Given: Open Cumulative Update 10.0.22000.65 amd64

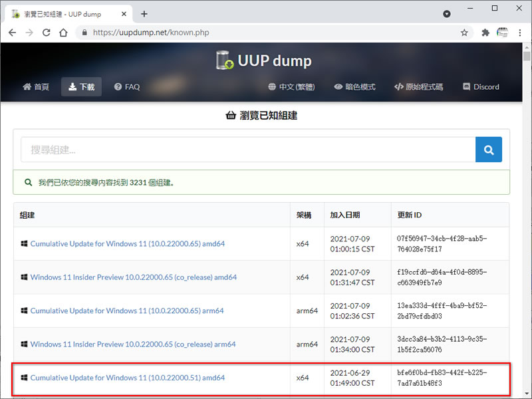Looking at the screenshot, I should [x=128, y=243].
